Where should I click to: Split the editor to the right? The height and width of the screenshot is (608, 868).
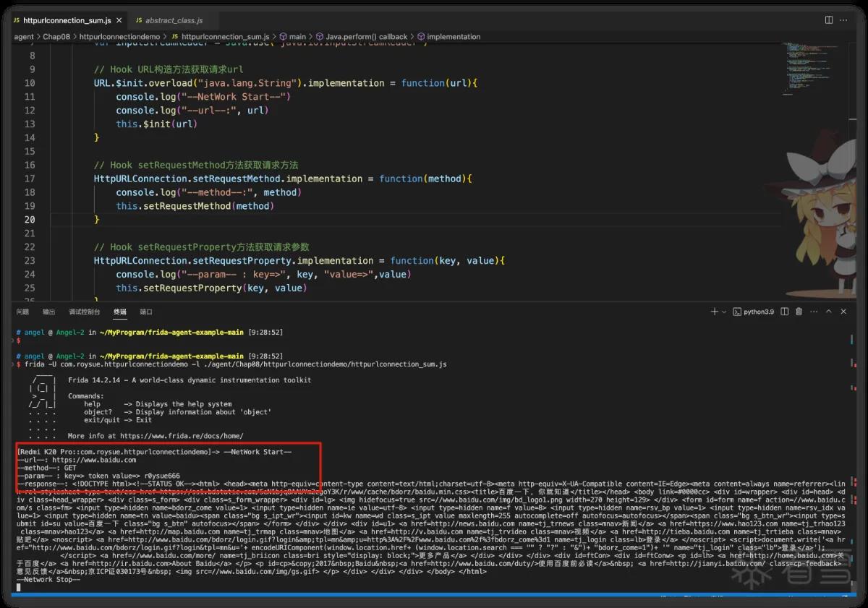pos(830,20)
